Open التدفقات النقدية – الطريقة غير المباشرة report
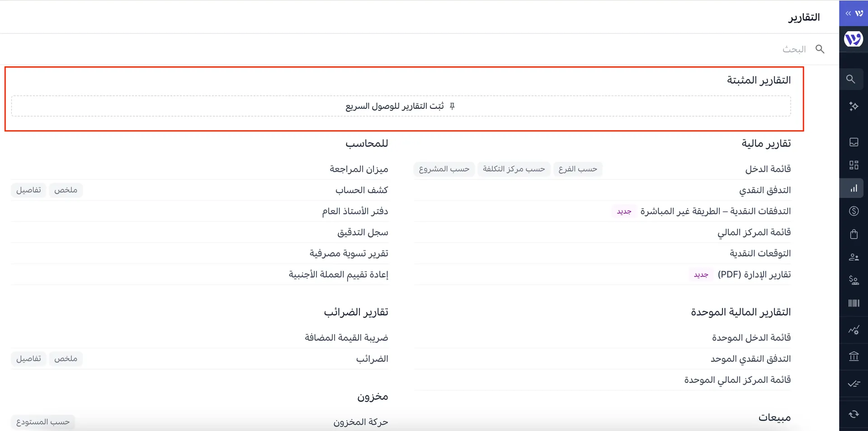Screen dimensions: 868x431 pos(716,211)
